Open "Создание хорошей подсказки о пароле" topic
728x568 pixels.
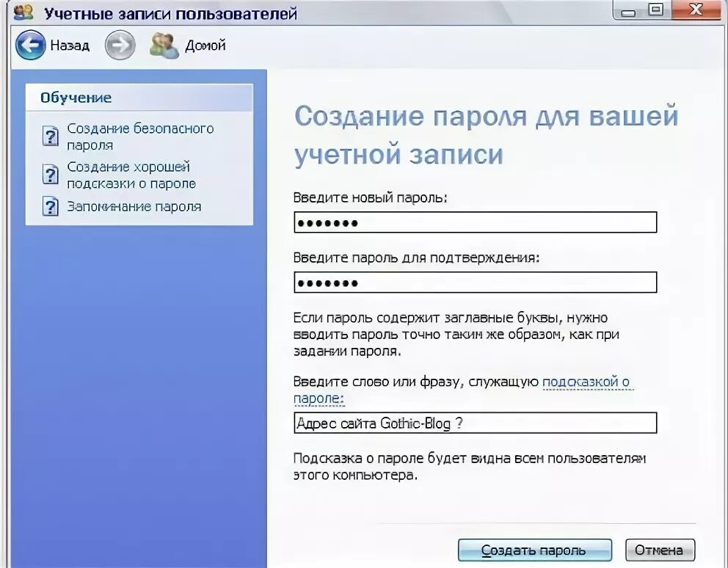[131, 175]
